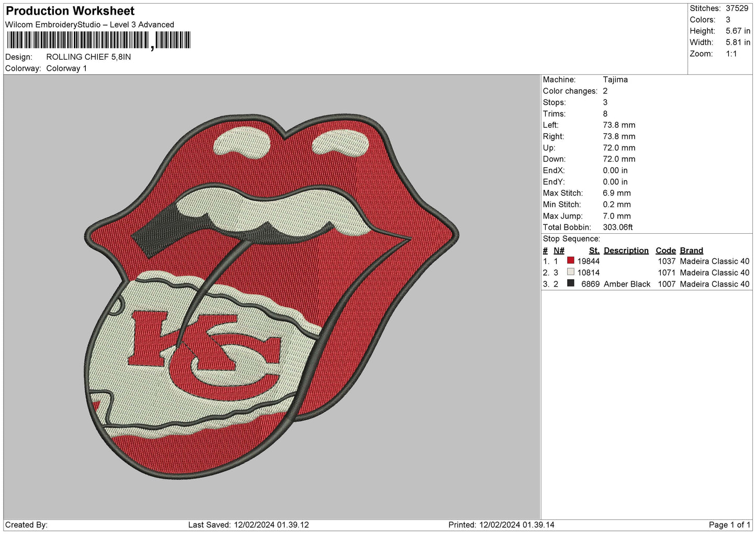Click the 'Brand' column header
This screenshot has width=756, height=534.
[692, 251]
